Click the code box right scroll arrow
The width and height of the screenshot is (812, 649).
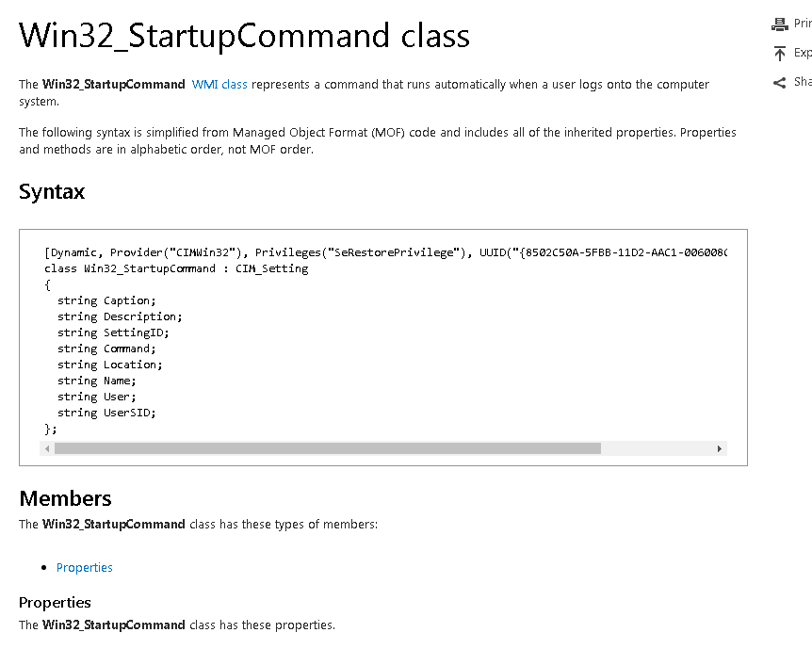click(720, 448)
